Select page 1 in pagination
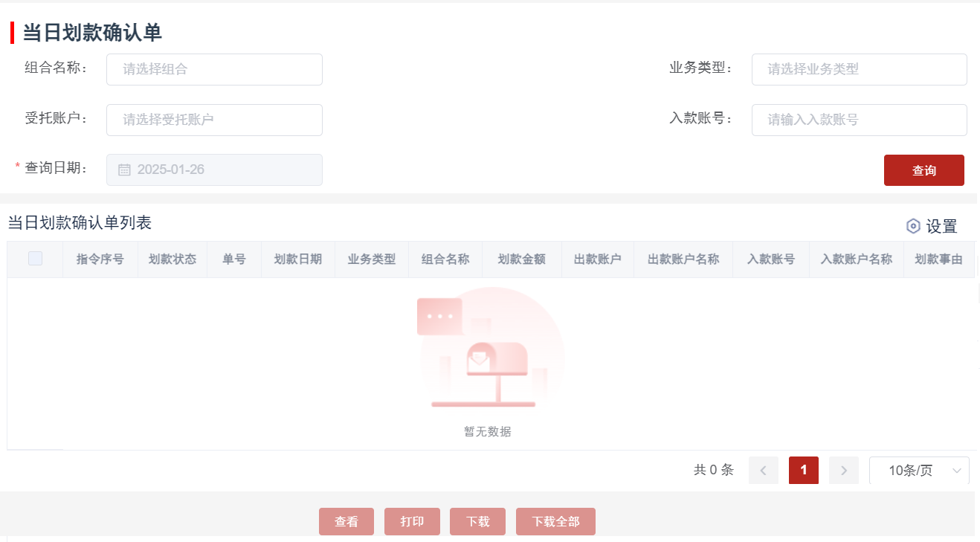Screen dimensions: 980x542 click(803, 471)
